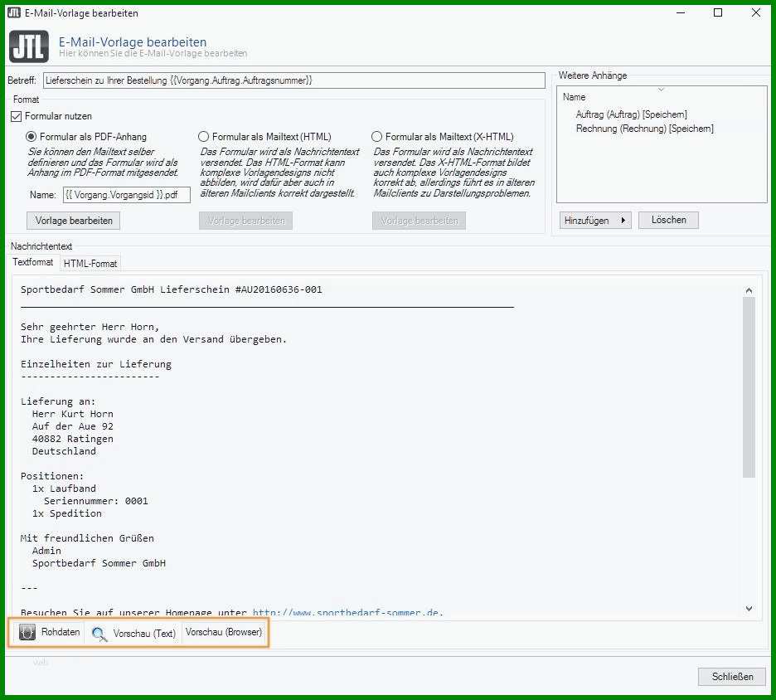Open the sportbedarf-sommer.de hyperlink
The image size is (776, 700).
(x=347, y=612)
